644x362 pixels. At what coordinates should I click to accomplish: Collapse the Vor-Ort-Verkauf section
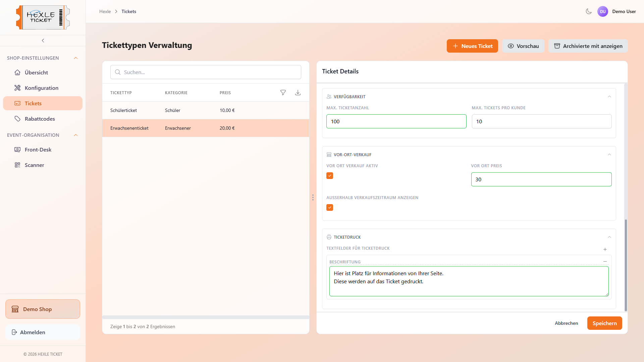pyautogui.click(x=609, y=155)
